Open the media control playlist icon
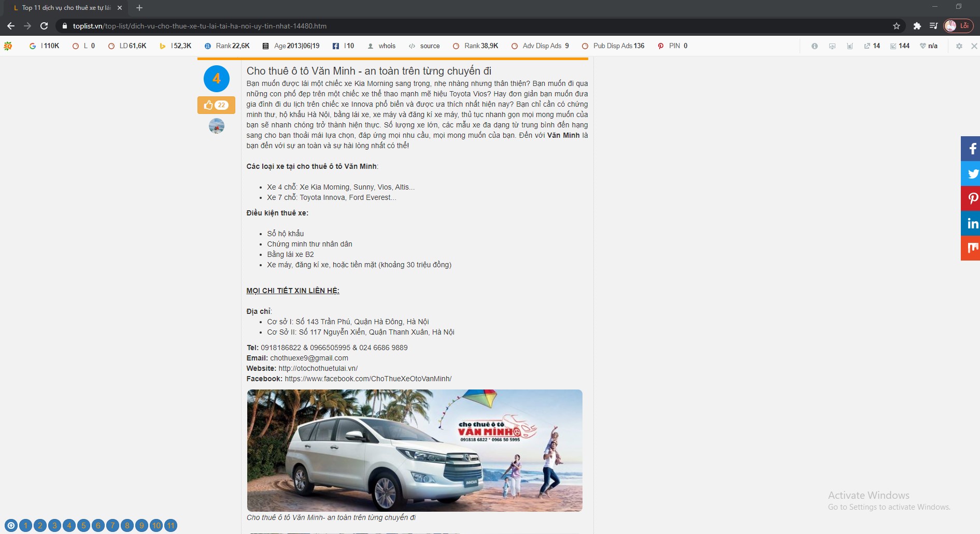980x534 pixels. tap(934, 26)
